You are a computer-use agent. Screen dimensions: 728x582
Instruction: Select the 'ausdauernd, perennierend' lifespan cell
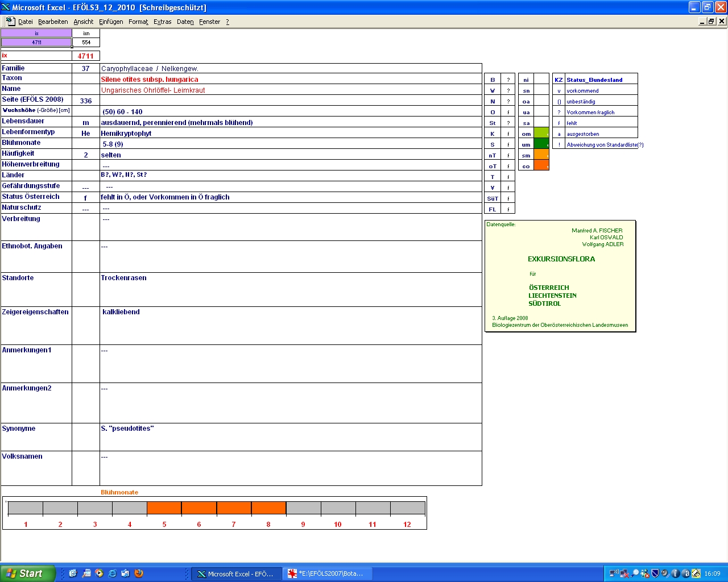pyautogui.click(x=291, y=122)
